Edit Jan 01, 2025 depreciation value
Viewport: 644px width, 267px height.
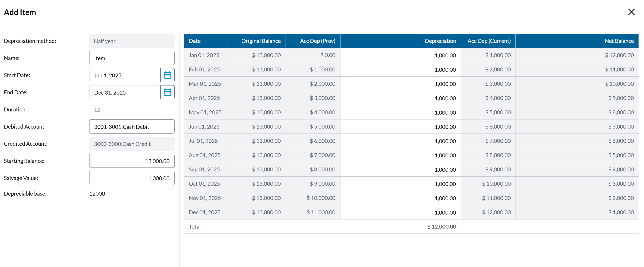401,55
